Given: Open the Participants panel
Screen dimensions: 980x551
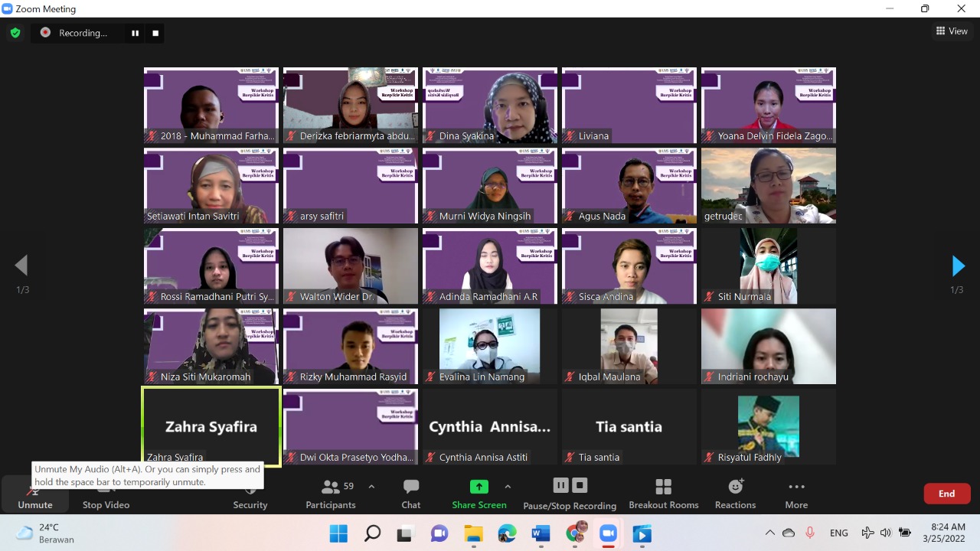Looking at the screenshot, I should [x=331, y=494].
